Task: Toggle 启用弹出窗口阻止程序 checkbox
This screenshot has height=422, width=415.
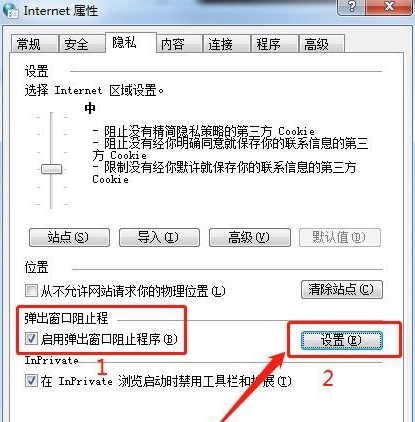Action: (x=31, y=339)
